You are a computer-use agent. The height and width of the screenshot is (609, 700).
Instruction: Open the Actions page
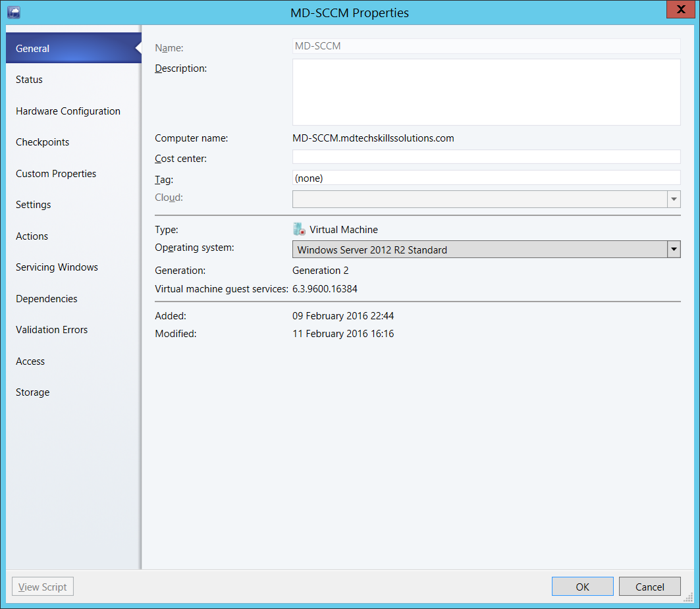click(30, 236)
